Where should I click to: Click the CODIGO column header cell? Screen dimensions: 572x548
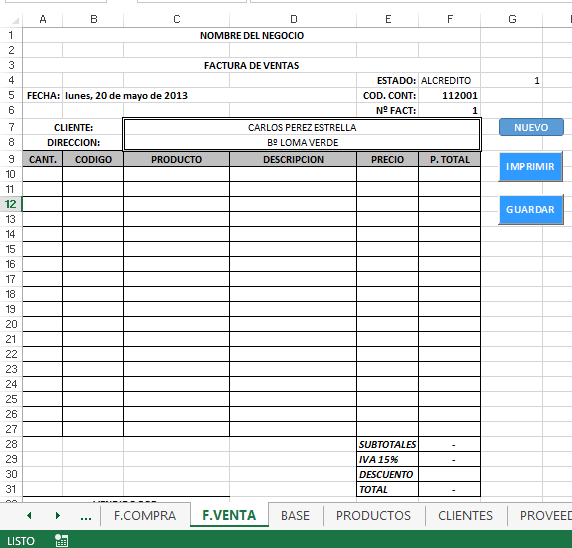point(93,159)
